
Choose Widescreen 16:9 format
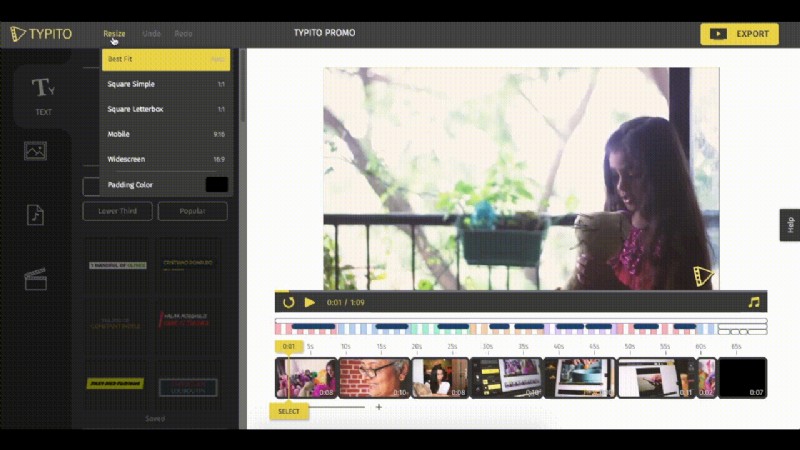pos(166,159)
